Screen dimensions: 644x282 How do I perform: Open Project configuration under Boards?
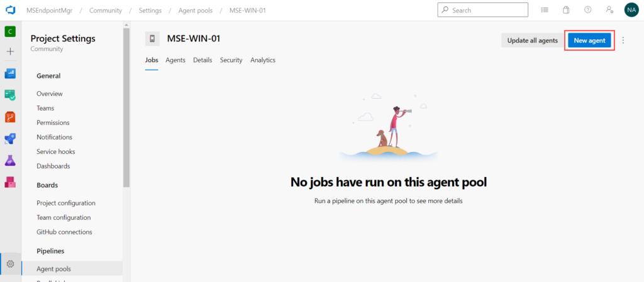(x=65, y=203)
